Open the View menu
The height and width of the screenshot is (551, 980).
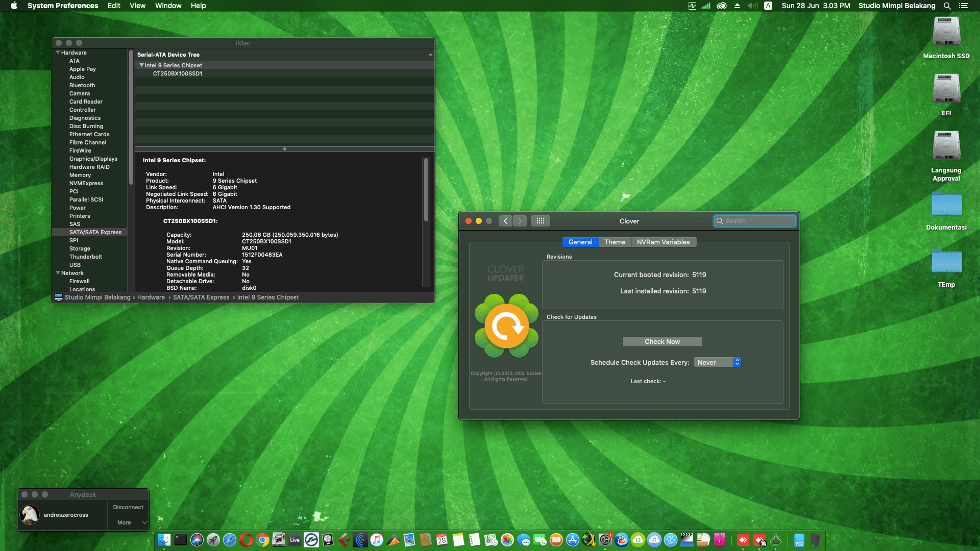138,6
